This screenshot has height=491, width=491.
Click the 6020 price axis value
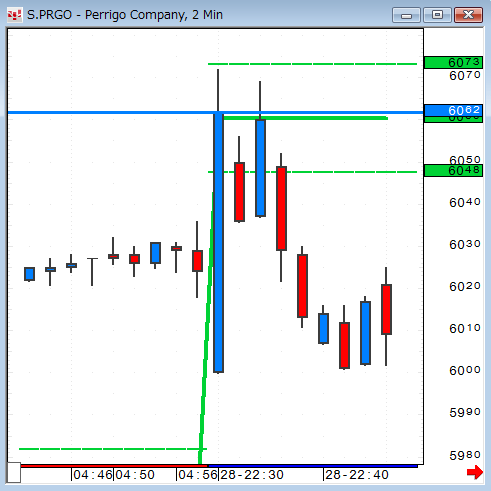click(x=465, y=286)
